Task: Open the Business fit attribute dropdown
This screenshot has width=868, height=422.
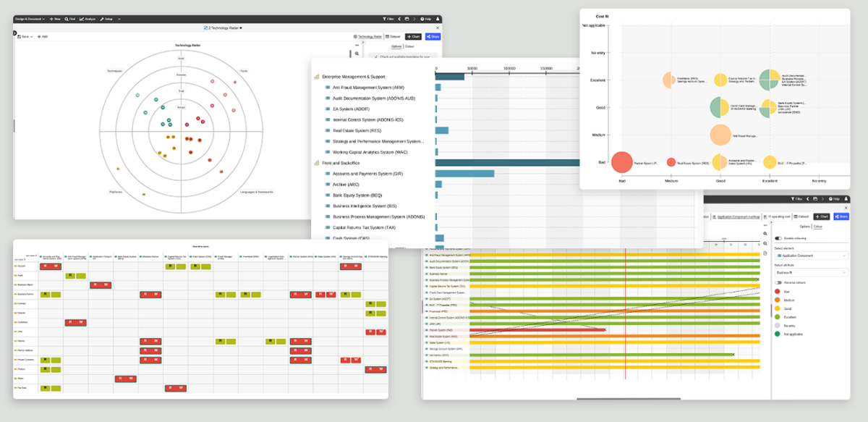Action: (x=811, y=272)
